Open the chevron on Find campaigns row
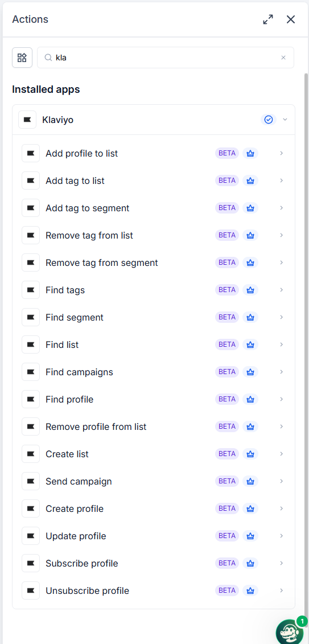The width and height of the screenshot is (309, 644). [282, 372]
